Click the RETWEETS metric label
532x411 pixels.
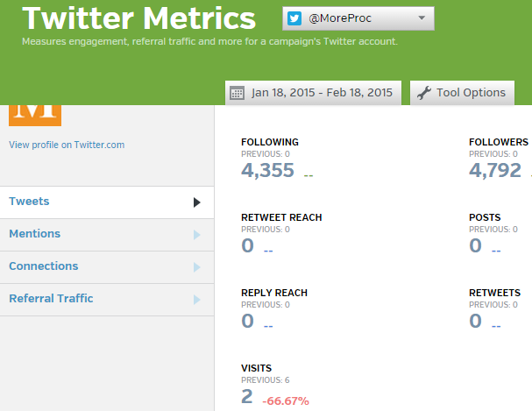coord(494,293)
